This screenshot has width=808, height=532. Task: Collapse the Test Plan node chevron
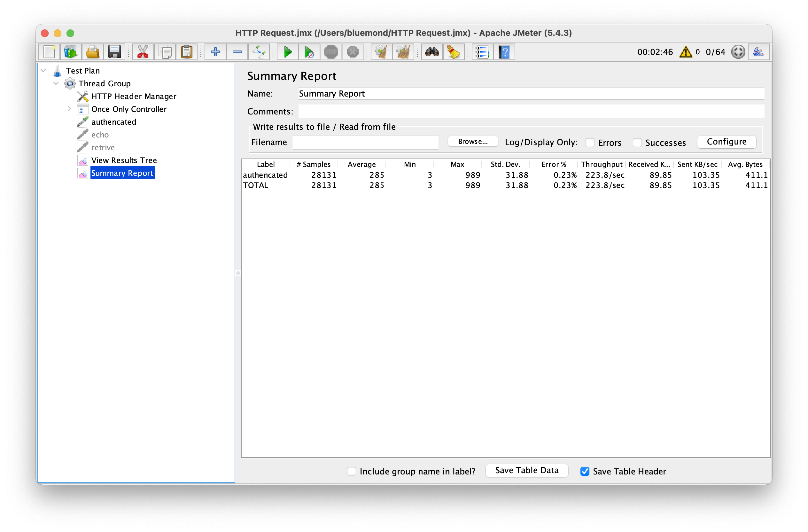pos(43,71)
